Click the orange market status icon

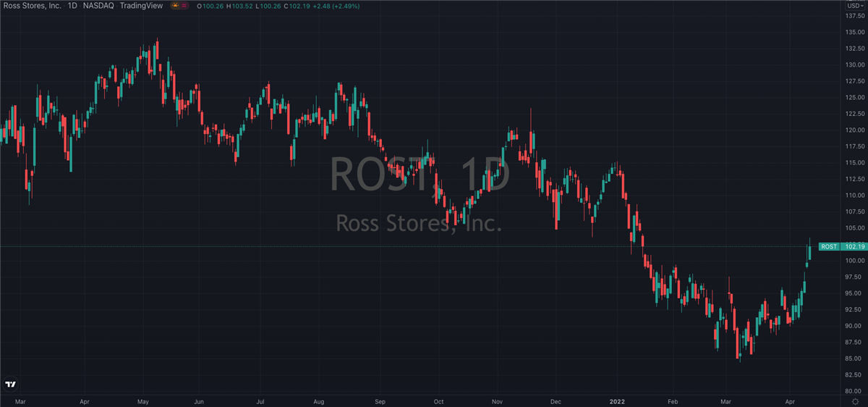click(176, 6)
